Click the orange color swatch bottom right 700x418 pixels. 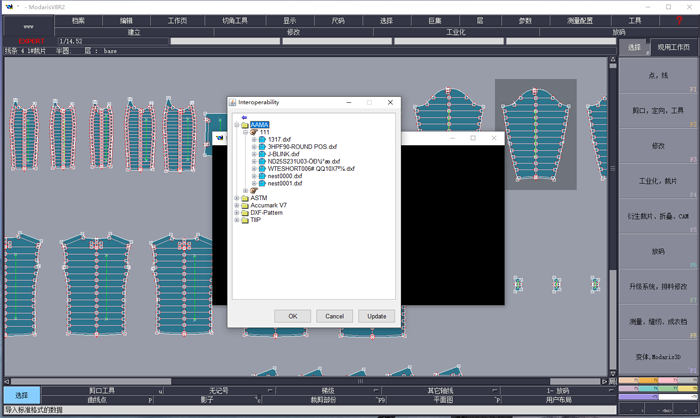coord(648,380)
